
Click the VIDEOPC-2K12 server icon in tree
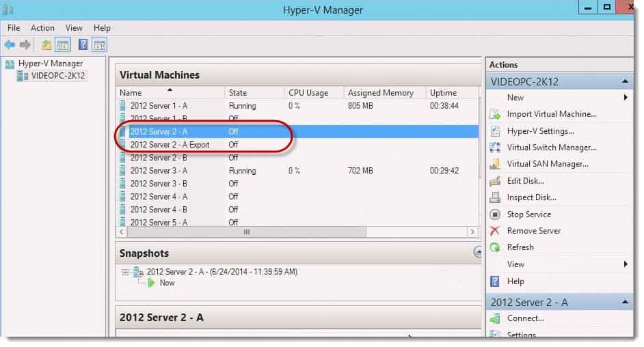[22, 76]
